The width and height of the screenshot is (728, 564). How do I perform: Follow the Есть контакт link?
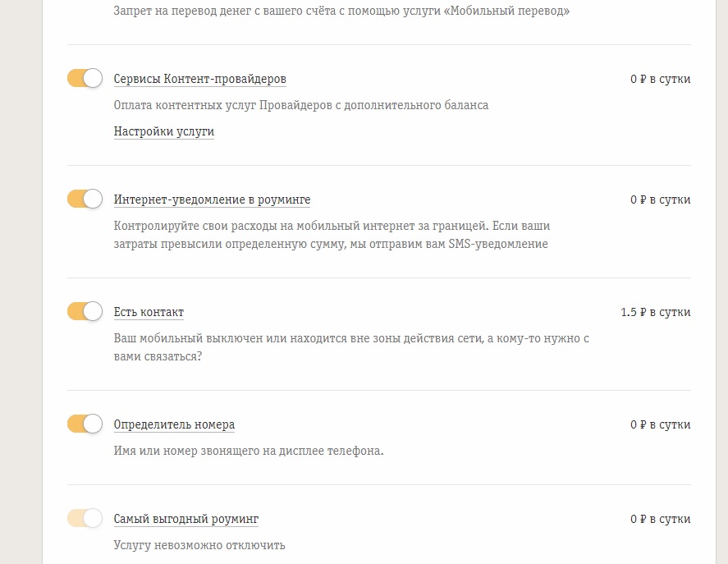[149, 312]
